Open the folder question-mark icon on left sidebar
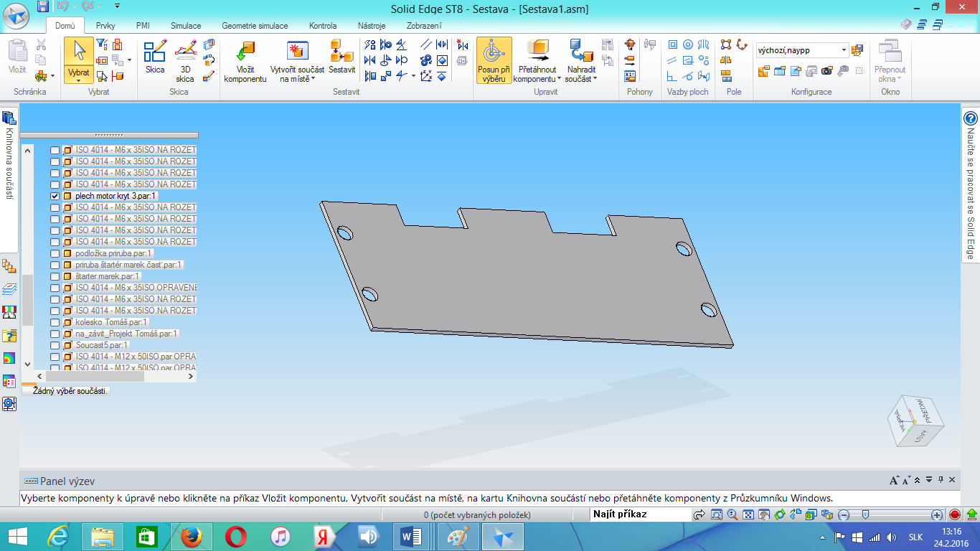 coord(9,335)
